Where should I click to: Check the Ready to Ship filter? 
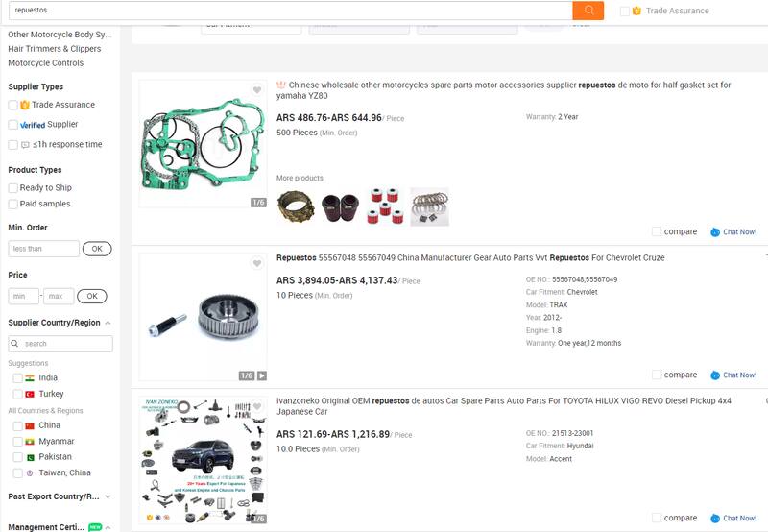pos(13,188)
